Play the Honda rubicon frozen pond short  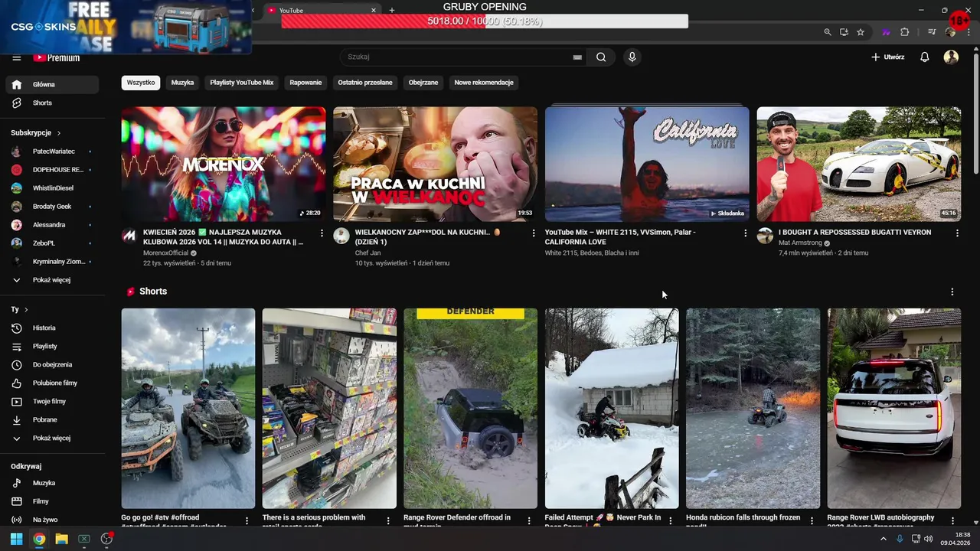[x=753, y=409]
